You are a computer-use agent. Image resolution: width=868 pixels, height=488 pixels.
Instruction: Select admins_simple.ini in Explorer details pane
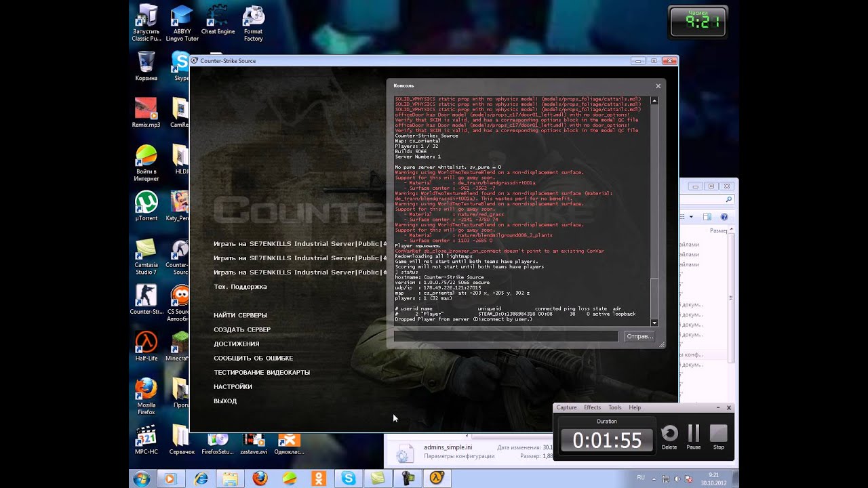448,447
